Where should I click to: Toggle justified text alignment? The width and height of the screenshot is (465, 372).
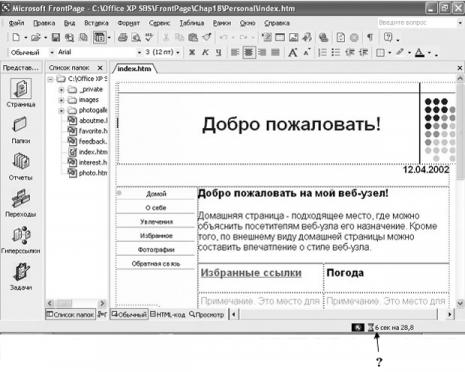pos(275,53)
